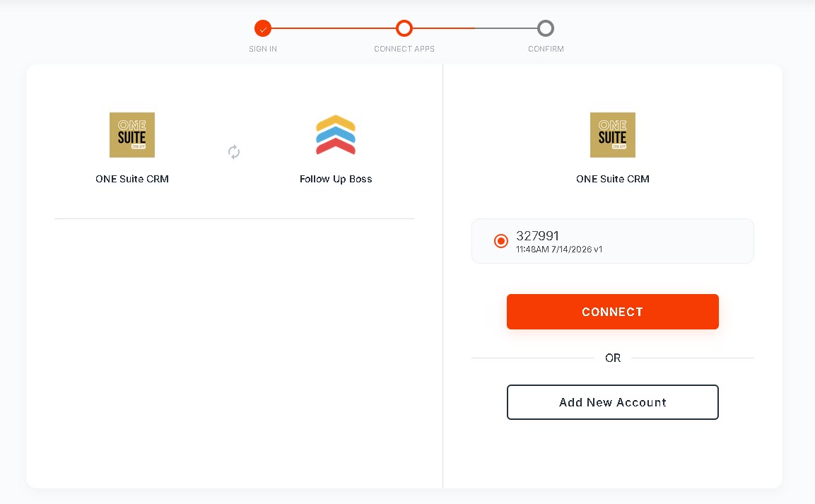Viewport: 815px width, 504px height.
Task: Select the 327991 account radio button
Action: point(501,241)
